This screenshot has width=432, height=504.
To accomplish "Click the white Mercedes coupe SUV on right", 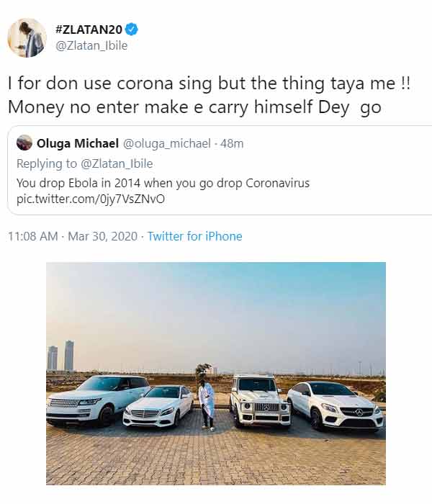I will (x=335, y=406).
